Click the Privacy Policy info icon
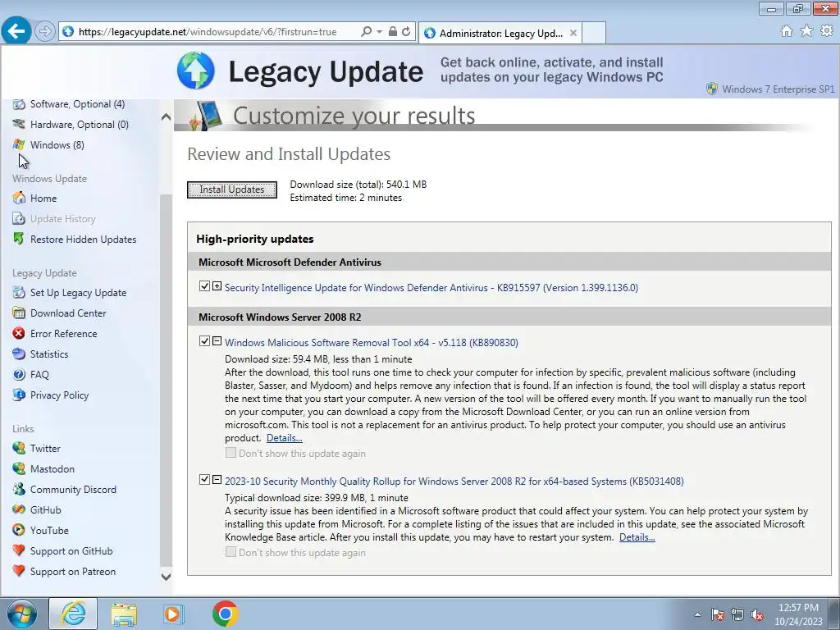 [19, 395]
